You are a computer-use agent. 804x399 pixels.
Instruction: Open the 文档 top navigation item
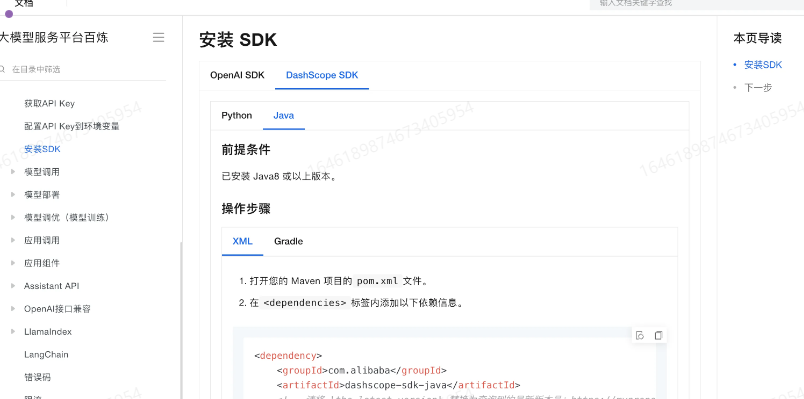tap(24, 4)
